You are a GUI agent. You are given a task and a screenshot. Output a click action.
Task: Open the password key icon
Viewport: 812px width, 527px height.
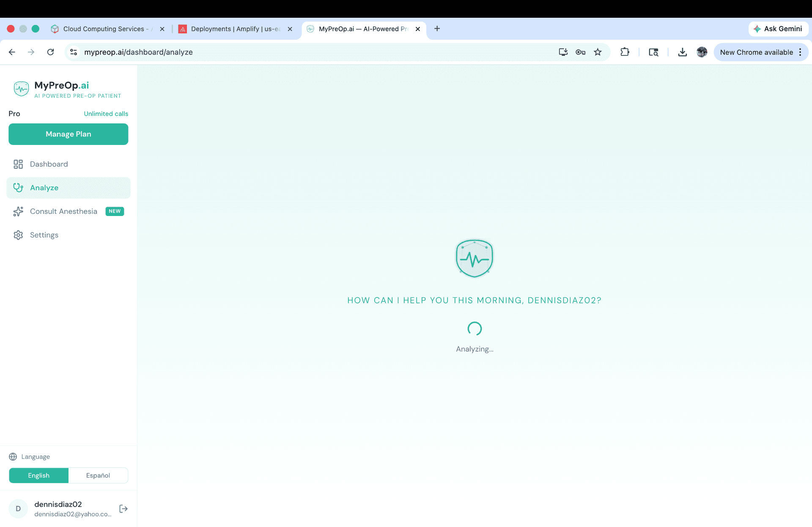[580, 52]
